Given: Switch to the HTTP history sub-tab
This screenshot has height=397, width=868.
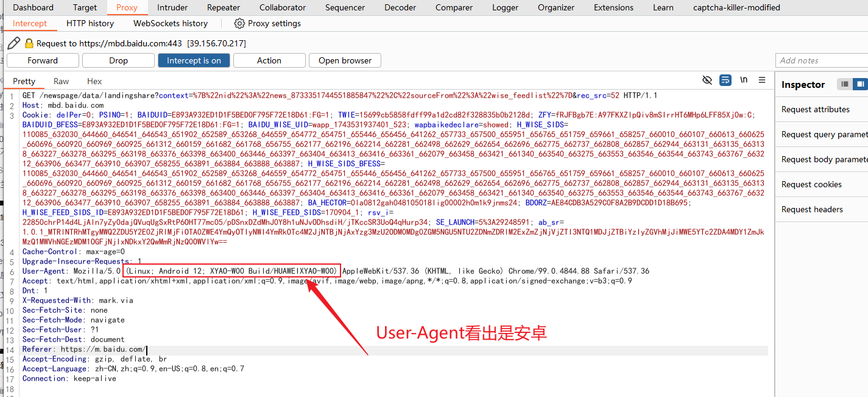Looking at the screenshot, I should coord(90,23).
